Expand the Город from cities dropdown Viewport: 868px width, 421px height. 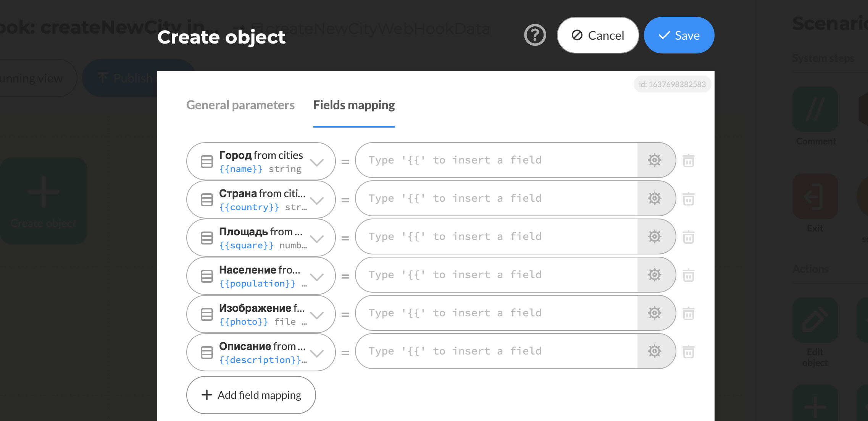261,161
